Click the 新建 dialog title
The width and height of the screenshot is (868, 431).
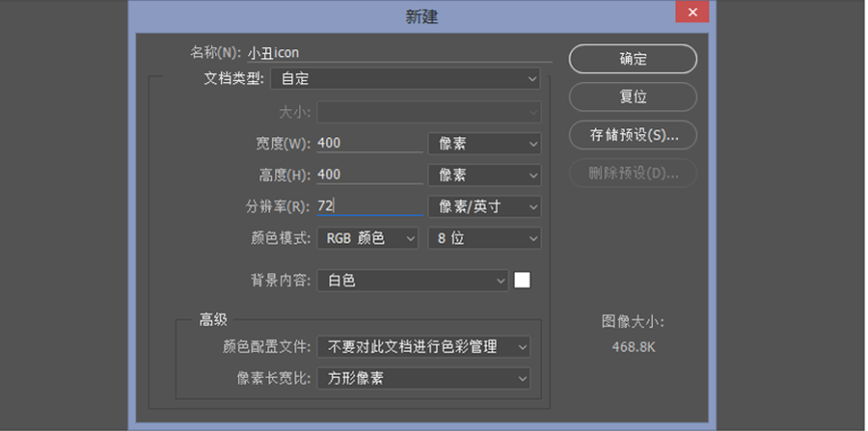421,16
